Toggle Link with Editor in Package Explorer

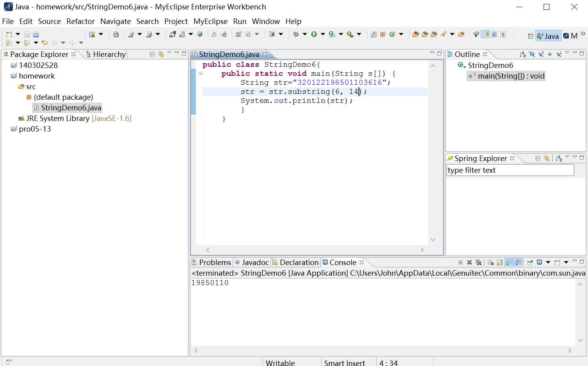tap(161, 54)
